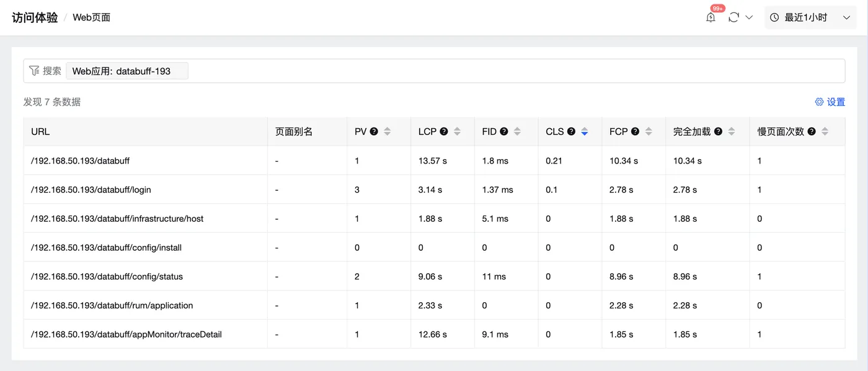Click the help icon next to LCP
This screenshot has height=371, width=868.
point(444,131)
